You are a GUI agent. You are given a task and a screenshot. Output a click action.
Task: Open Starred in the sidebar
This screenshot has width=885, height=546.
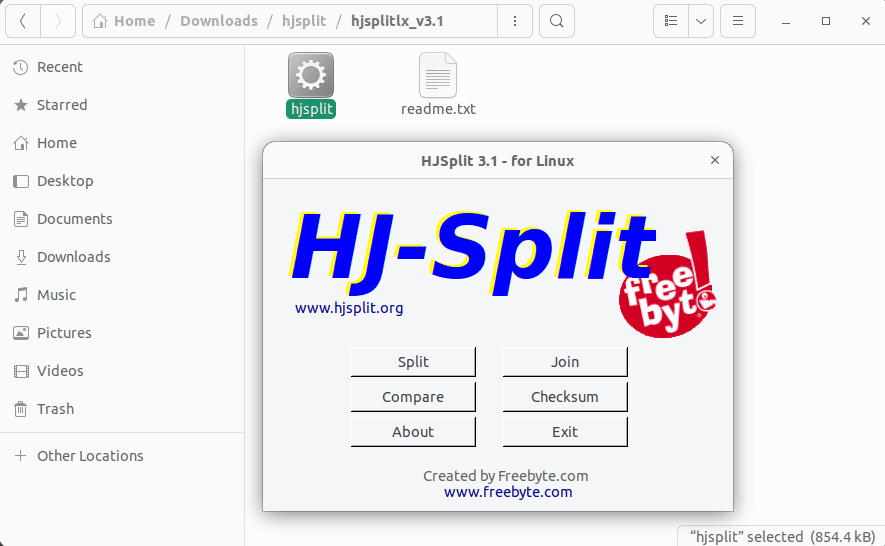[x=122, y=105]
